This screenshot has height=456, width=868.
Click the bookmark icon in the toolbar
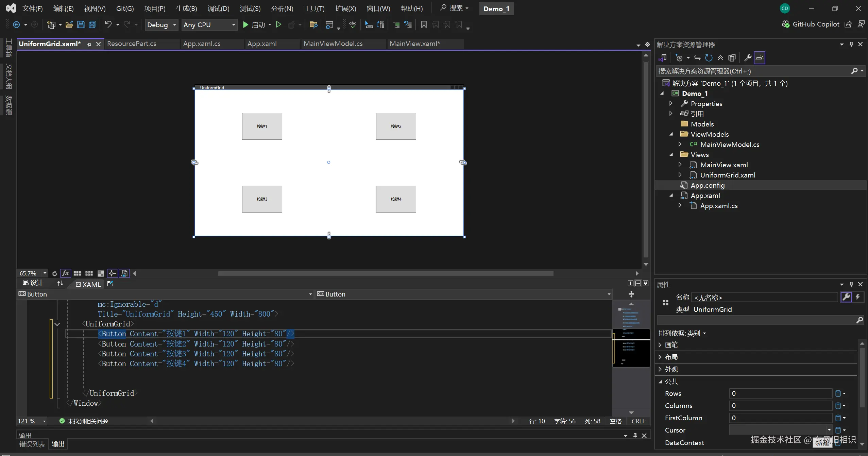click(x=424, y=24)
